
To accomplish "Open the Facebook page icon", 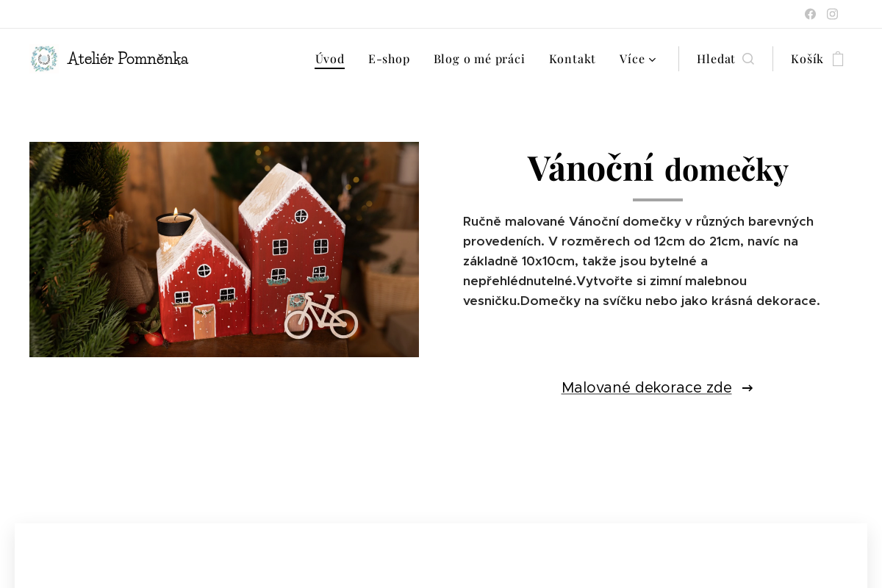I will (x=810, y=14).
